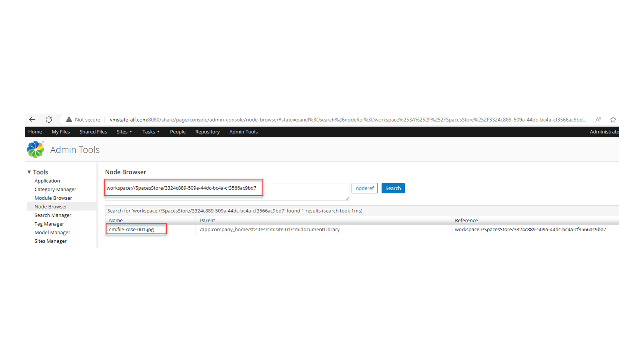Select Model Manager in the sidebar
Screen dimensions: 644x362
click(52, 232)
